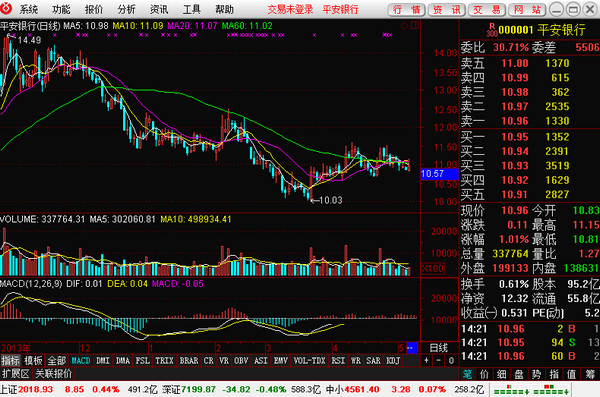
Task: Open the 系统 menu
Action: pyautogui.click(x=28, y=9)
